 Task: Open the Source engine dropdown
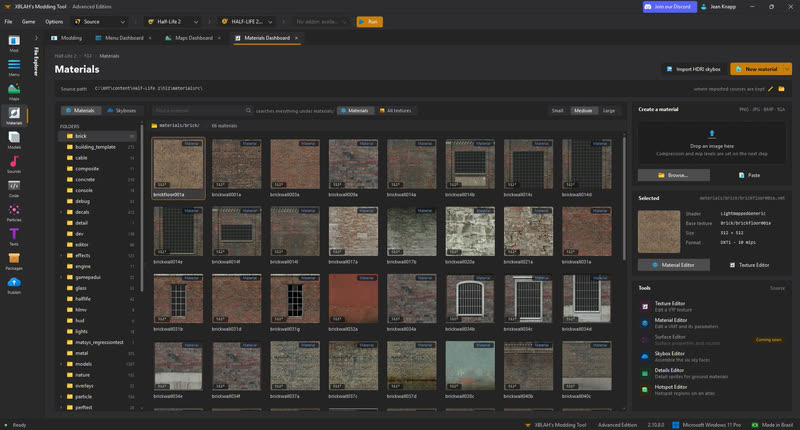pos(99,21)
